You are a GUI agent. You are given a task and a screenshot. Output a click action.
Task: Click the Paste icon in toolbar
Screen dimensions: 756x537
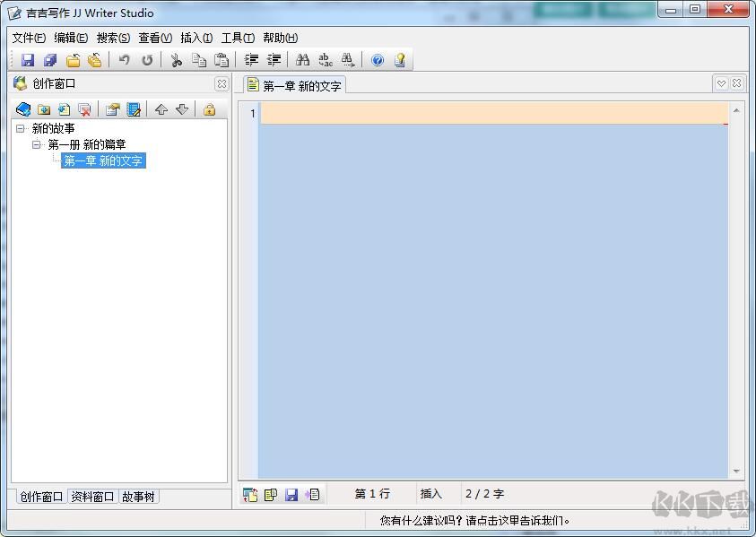221,59
